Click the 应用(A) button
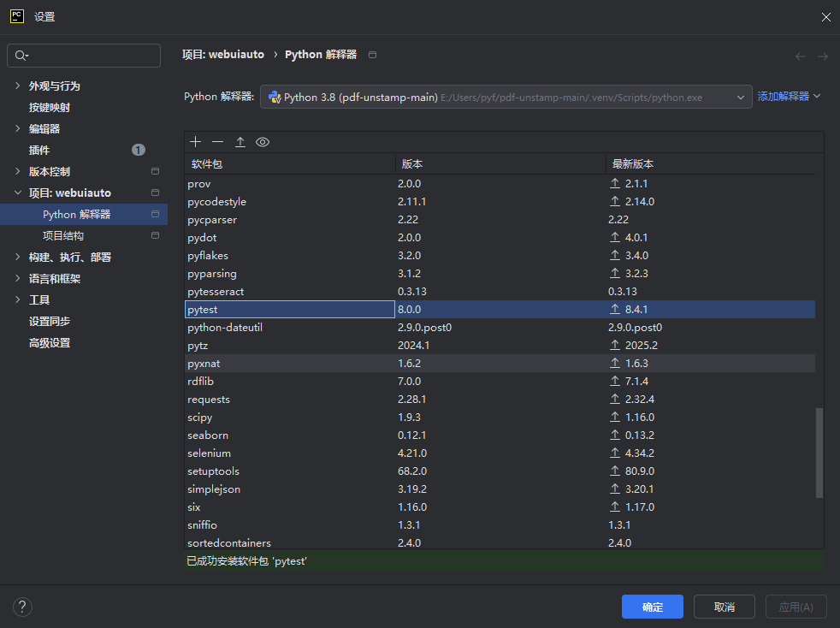This screenshot has width=840, height=628. click(x=796, y=607)
